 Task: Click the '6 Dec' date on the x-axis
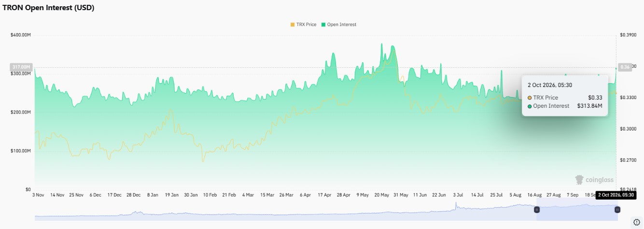coord(95,195)
